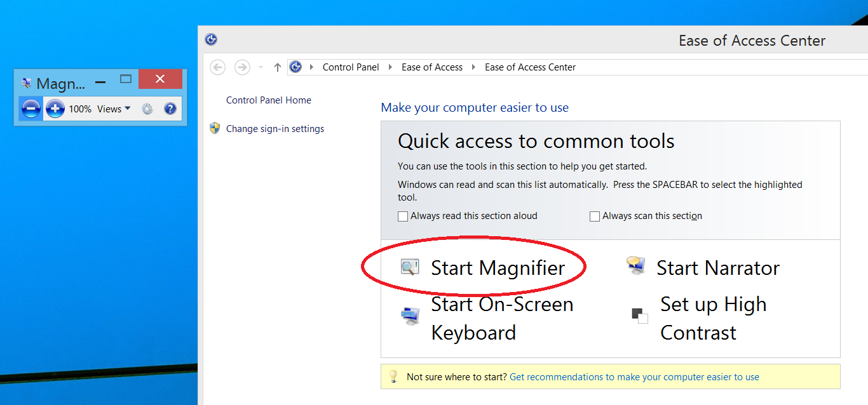Viewport: 868px width, 405px height.
Task: Open Magnifier options gear icon
Action: [147, 109]
